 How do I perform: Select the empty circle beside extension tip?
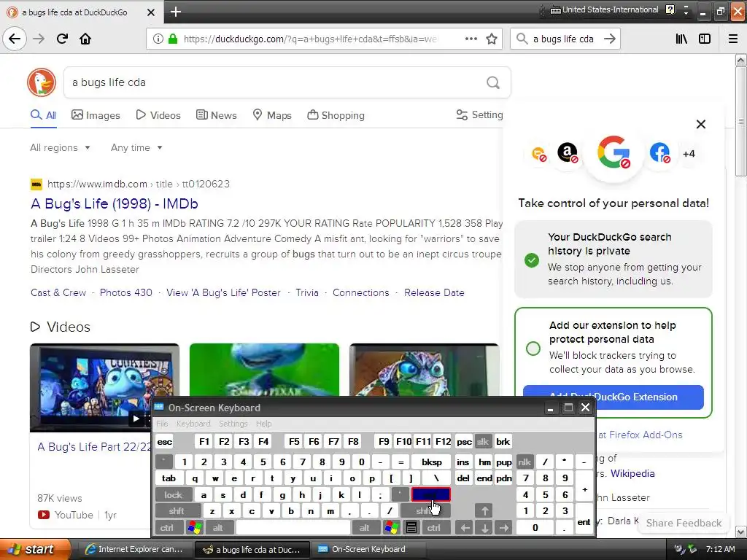(x=533, y=348)
